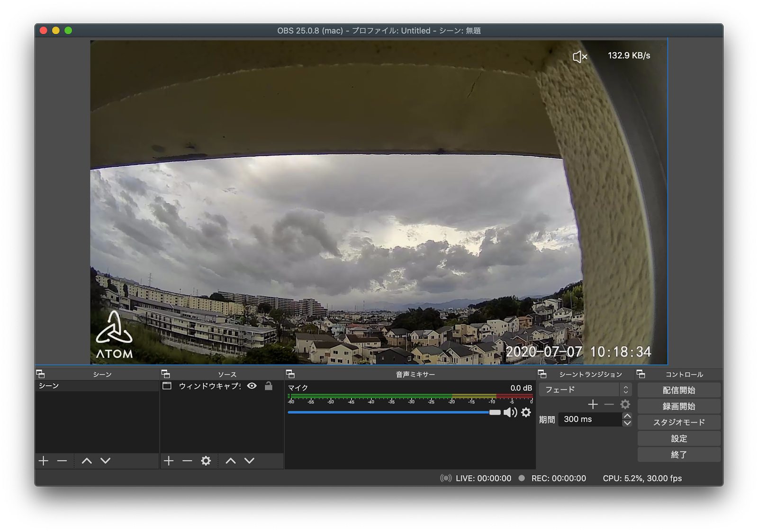Select the ウィンドウキャプチャ source row
The width and height of the screenshot is (758, 532).
click(x=222, y=386)
